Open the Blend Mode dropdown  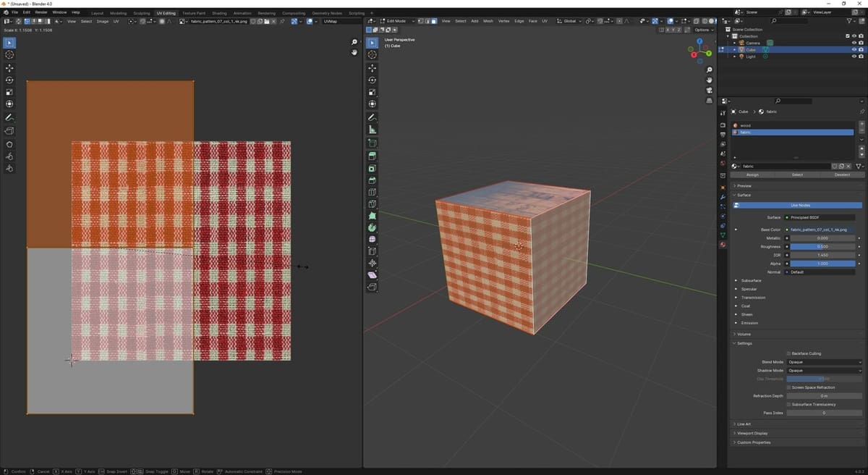(x=825, y=362)
